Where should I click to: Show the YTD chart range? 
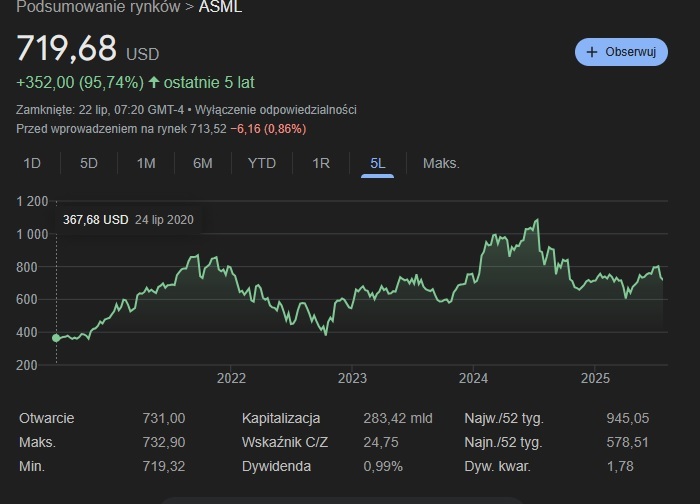pyautogui.click(x=262, y=163)
